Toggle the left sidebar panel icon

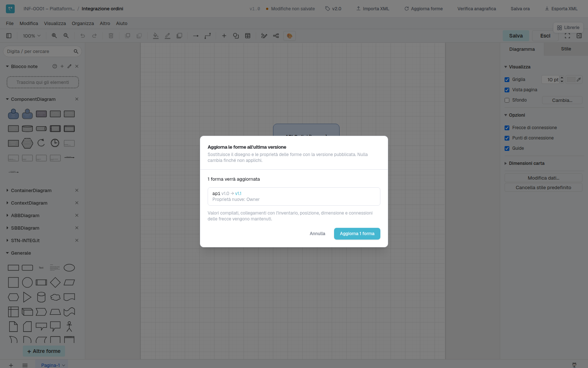[9, 36]
